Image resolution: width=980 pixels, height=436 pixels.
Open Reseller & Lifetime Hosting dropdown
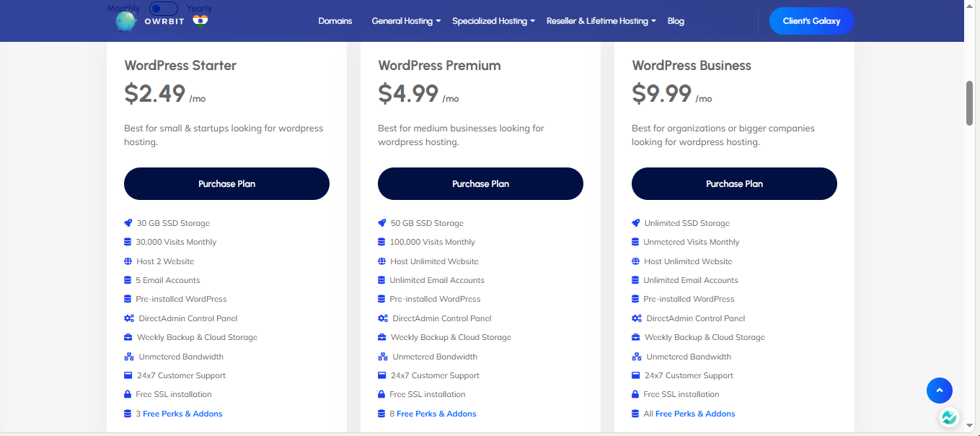[x=601, y=21]
